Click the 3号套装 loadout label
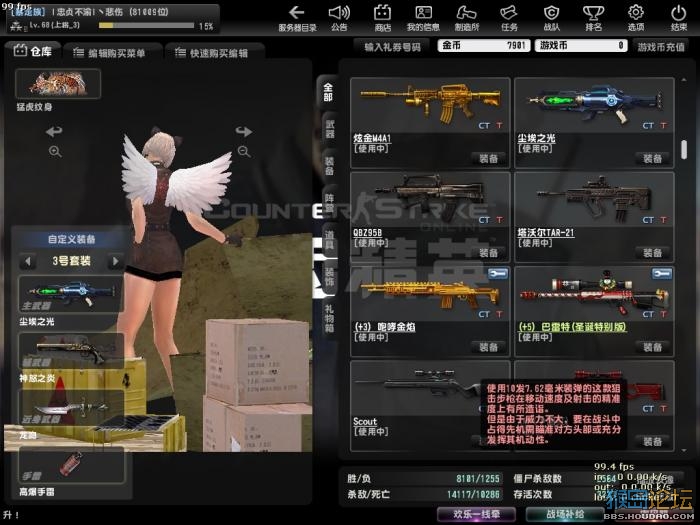 click(71, 261)
